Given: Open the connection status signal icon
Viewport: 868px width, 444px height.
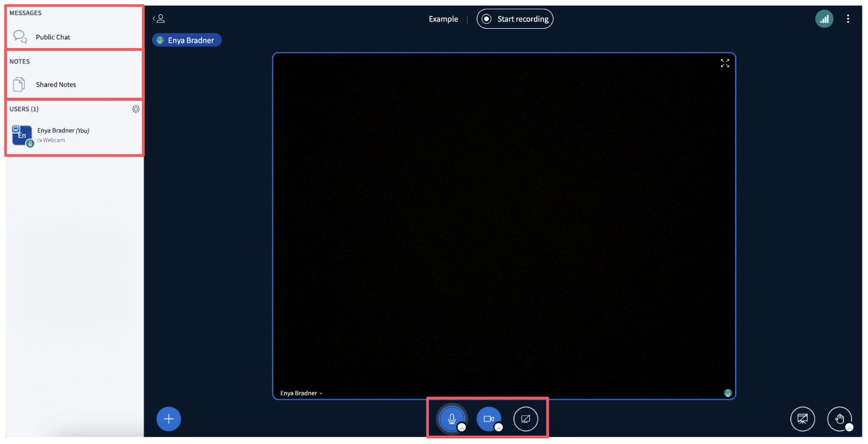Looking at the screenshot, I should 824,19.
